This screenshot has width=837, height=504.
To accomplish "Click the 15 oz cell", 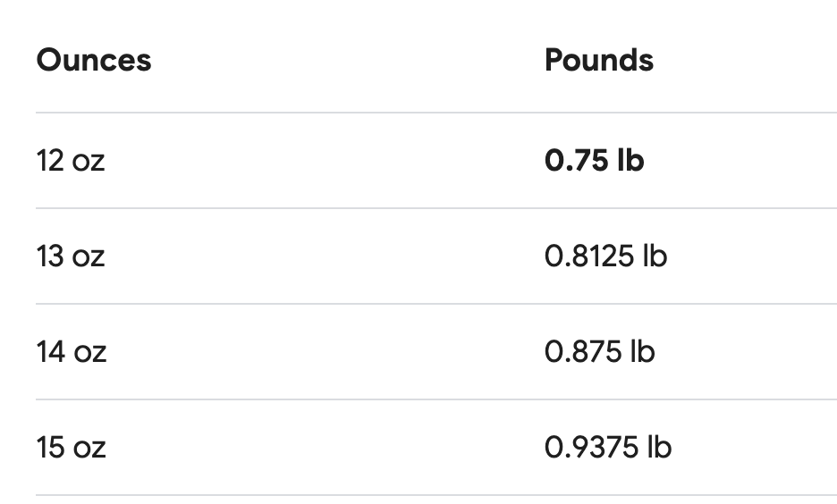I will point(71,447).
